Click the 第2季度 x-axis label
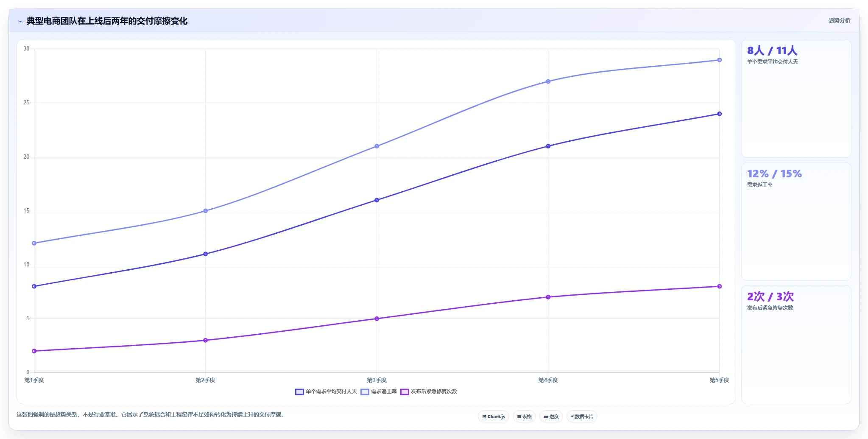Viewport: 868px width, 439px height. pyautogui.click(x=205, y=380)
